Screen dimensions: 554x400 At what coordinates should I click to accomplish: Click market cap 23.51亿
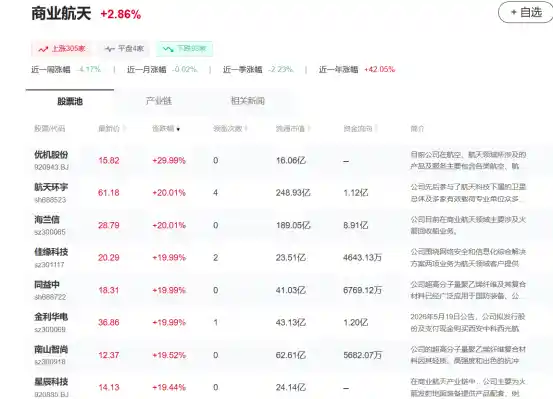[x=291, y=258]
